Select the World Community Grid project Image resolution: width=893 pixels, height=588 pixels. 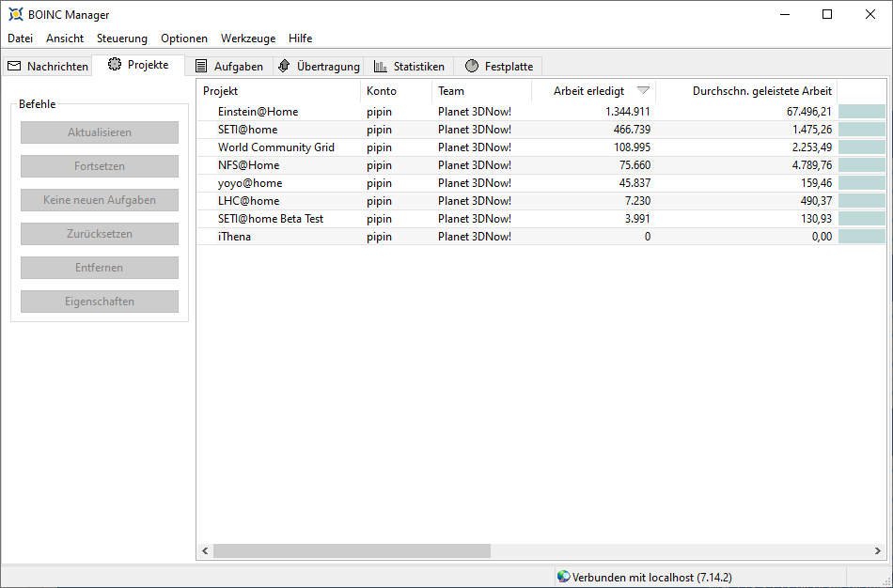[x=541, y=147]
